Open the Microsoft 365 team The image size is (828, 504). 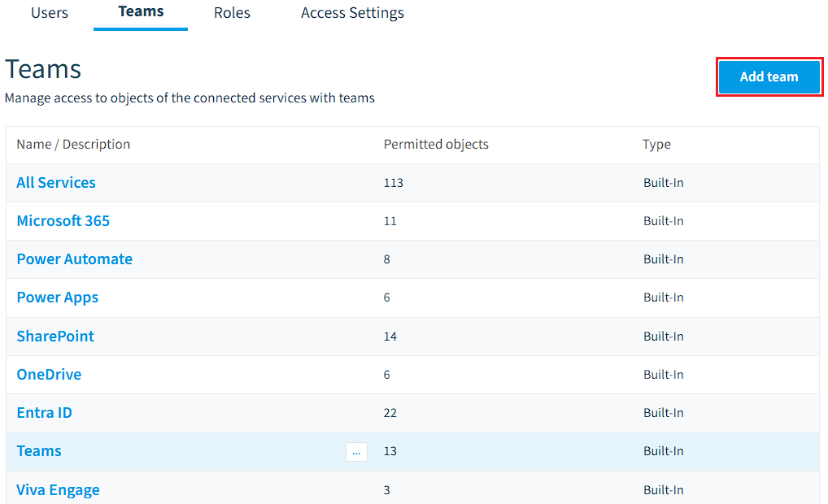(63, 220)
